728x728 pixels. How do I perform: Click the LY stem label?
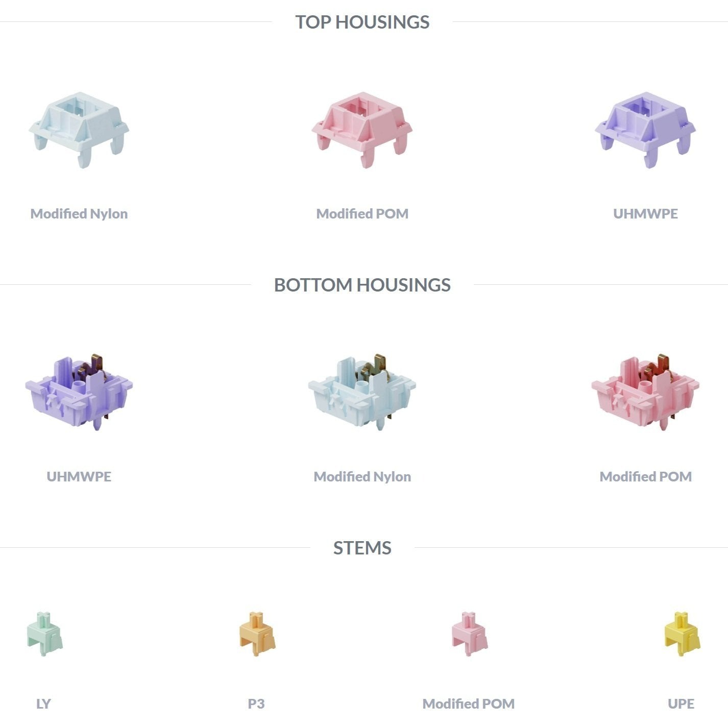tap(43, 703)
